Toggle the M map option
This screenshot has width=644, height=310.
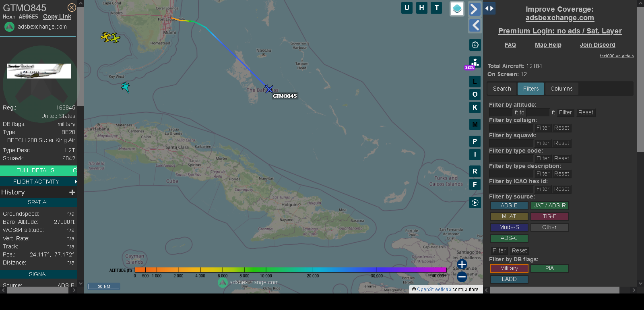pos(475,124)
